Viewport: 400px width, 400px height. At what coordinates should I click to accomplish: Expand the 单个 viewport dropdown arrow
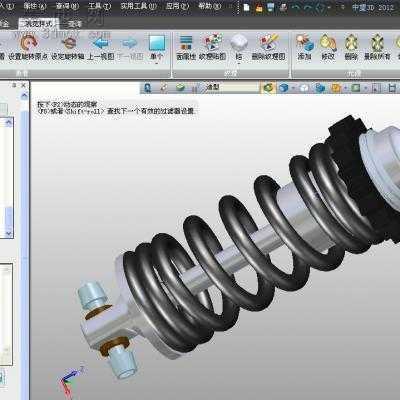156,63
